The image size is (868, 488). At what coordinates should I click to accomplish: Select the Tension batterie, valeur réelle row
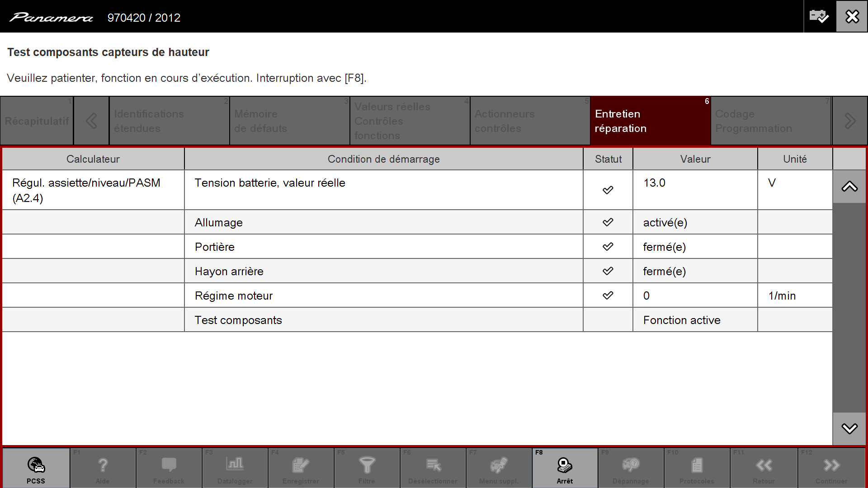click(417, 190)
